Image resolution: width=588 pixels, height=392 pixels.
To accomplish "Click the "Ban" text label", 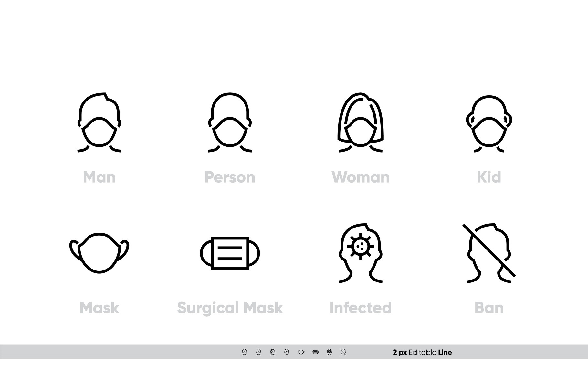I will tap(489, 308).
